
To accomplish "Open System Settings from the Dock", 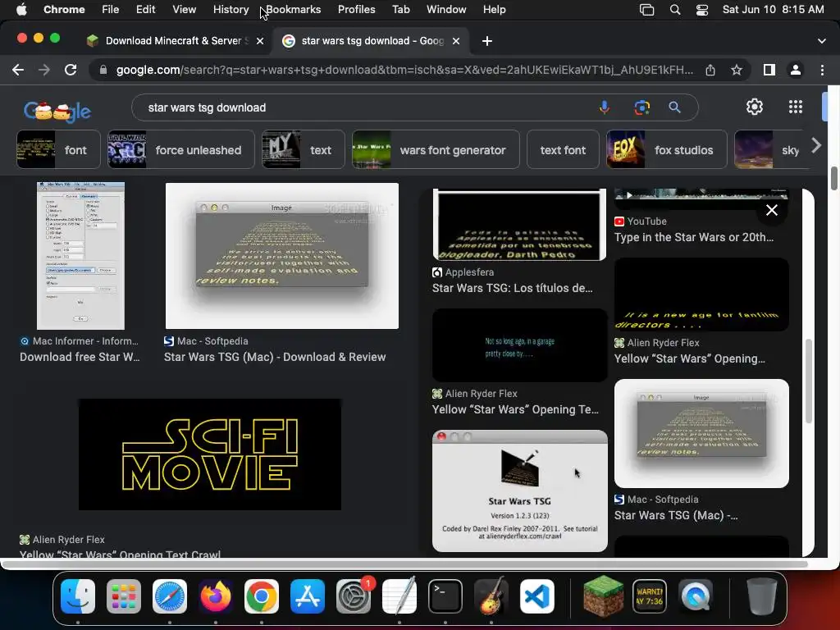I will (354, 596).
